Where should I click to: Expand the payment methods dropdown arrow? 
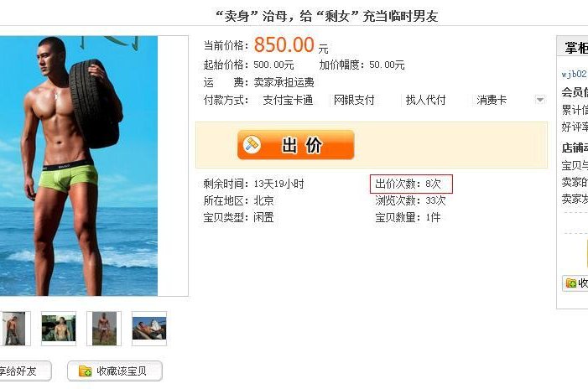540,100
